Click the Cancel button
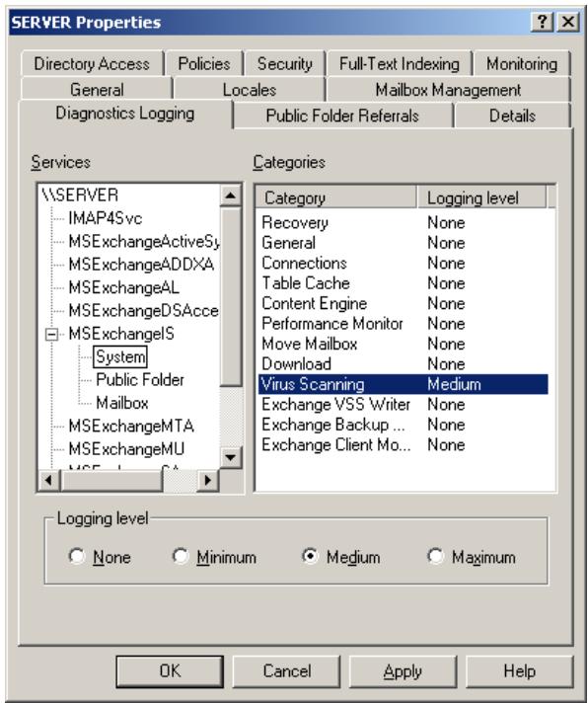The width and height of the screenshot is (588, 703). 287,671
